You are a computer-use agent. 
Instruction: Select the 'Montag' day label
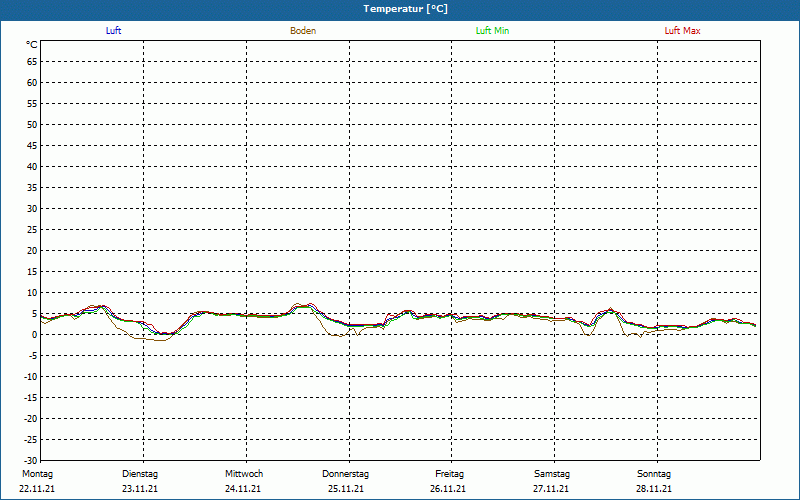[x=37, y=474]
